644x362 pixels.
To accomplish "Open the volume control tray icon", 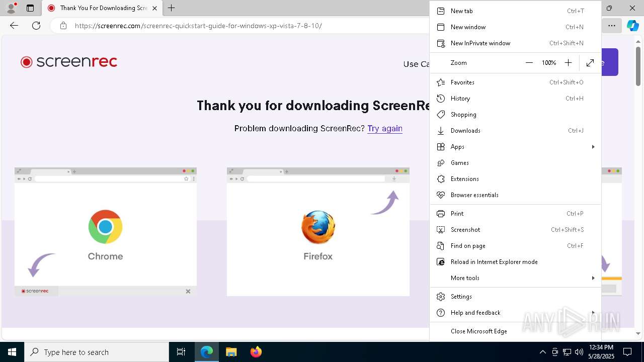I will pos(579,352).
